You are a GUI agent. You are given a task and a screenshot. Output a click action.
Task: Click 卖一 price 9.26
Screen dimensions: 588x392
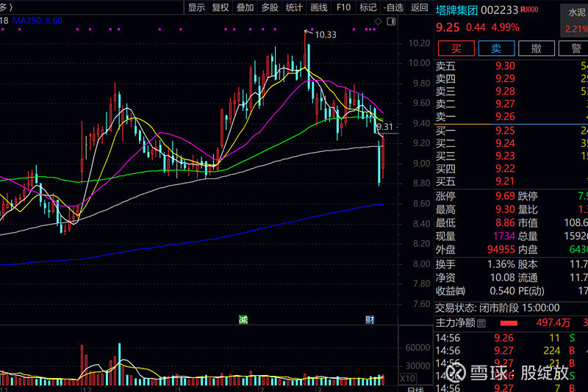pos(505,117)
